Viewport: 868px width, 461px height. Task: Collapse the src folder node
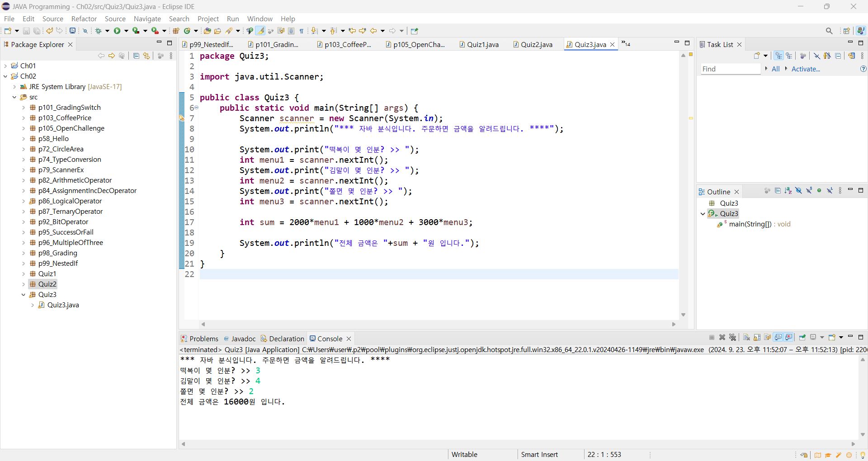coord(14,97)
